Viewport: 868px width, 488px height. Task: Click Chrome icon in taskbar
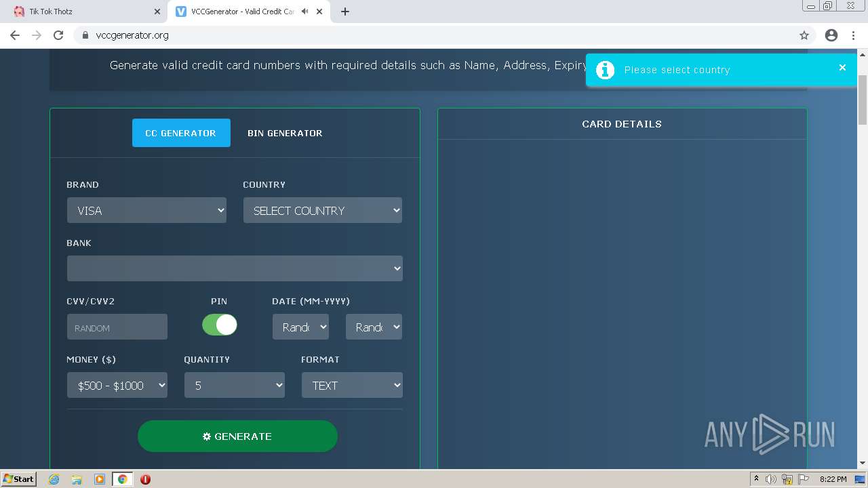123,479
